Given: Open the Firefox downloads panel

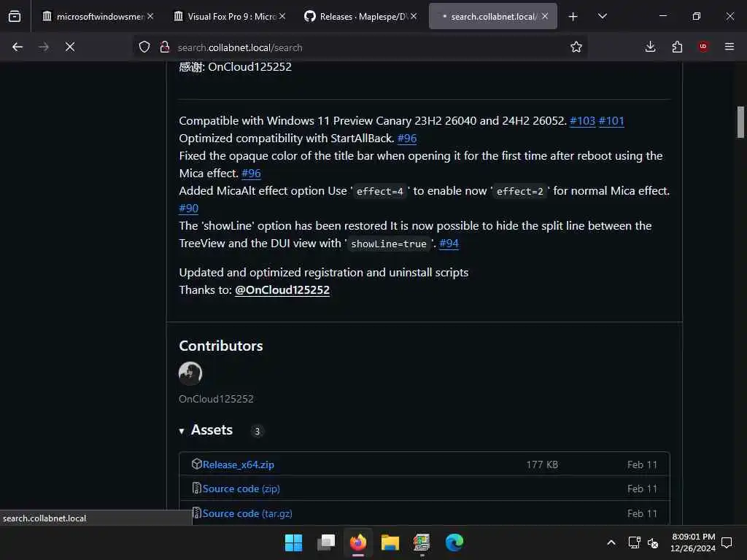Looking at the screenshot, I should 650,47.
